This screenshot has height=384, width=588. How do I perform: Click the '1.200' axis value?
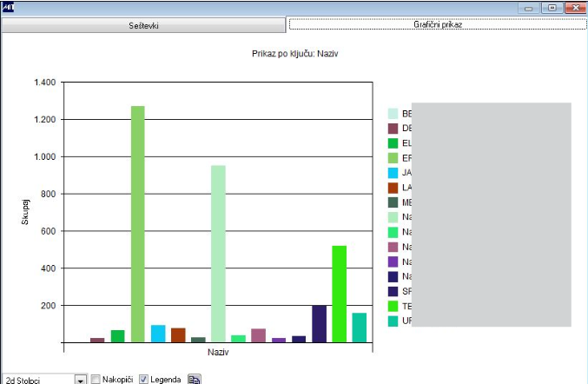coord(44,119)
